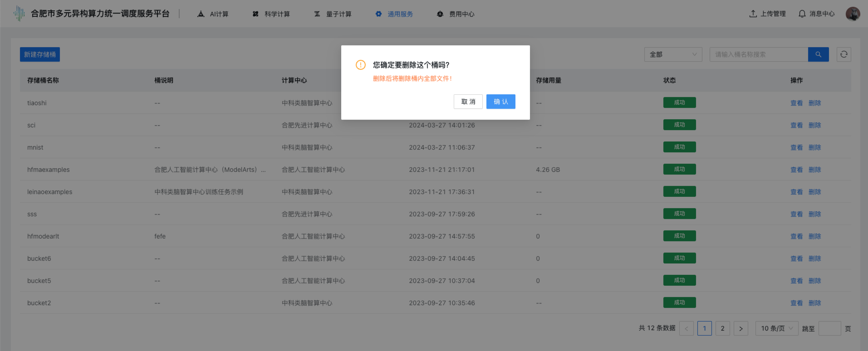Go to page 2 in pagination
The width and height of the screenshot is (868, 351).
tap(722, 328)
